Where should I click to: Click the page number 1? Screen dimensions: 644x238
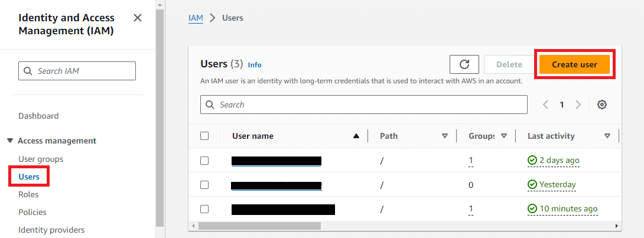[561, 105]
